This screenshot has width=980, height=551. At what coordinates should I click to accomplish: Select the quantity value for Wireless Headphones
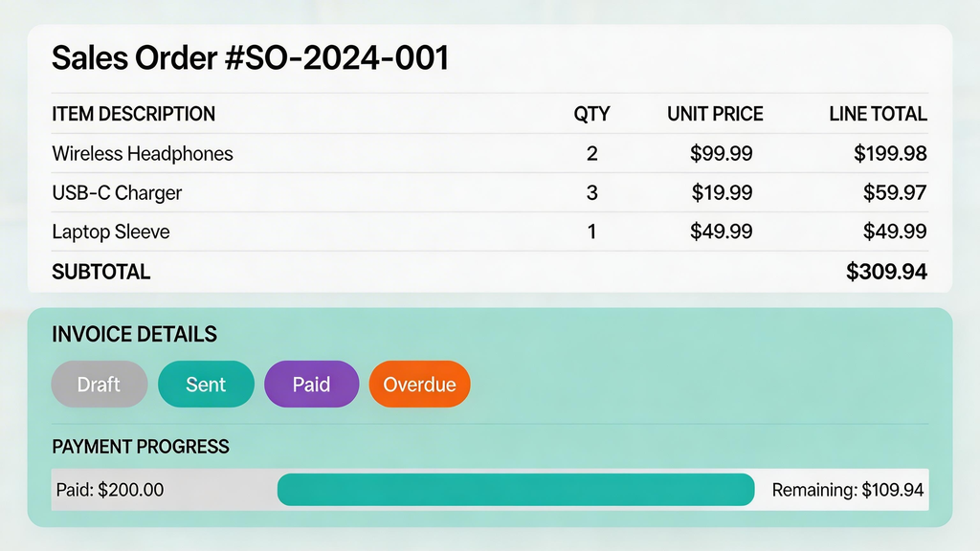[591, 153]
